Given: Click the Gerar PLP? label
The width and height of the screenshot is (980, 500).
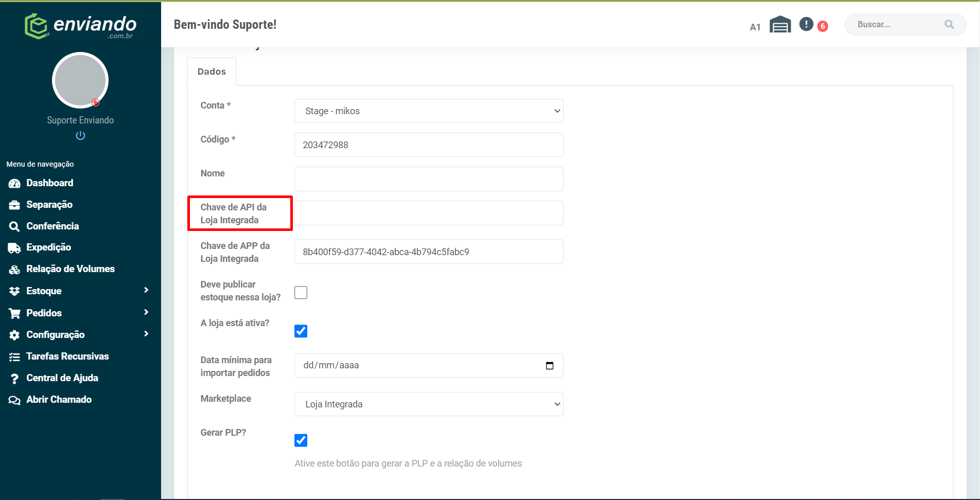Looking at the screenshot, I should (223, 433).
